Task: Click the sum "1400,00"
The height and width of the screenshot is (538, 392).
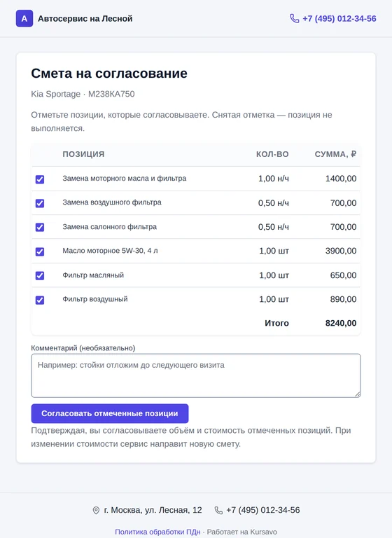Action: pos(341,179)
